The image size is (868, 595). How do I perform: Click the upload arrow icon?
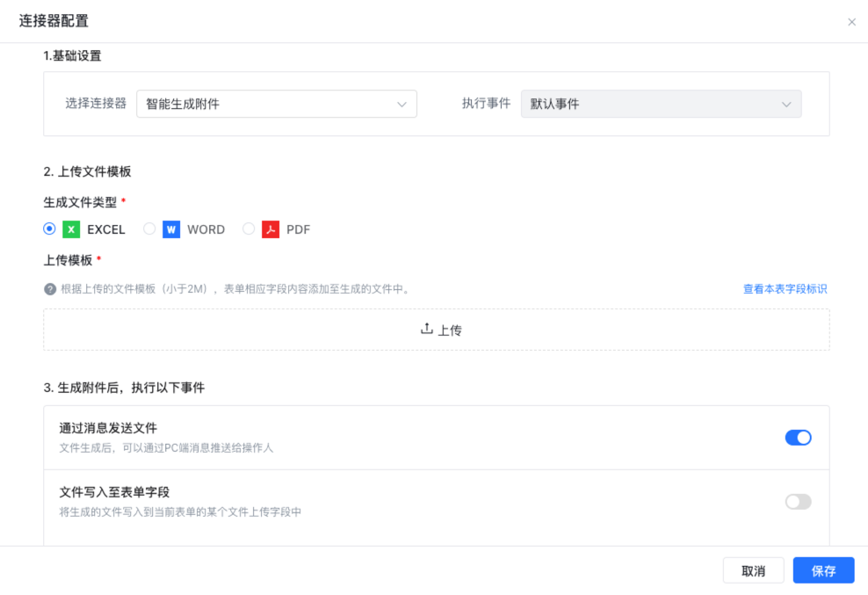[x=427, y=329]
